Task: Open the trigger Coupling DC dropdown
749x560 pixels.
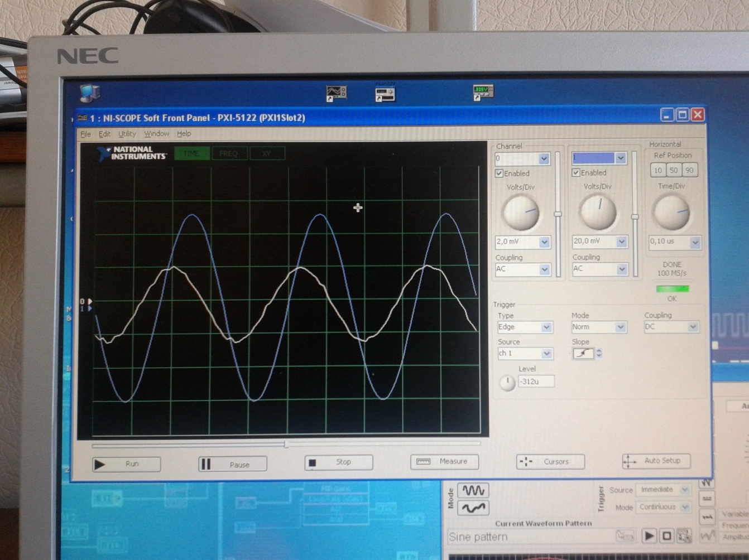Action: tap(693, 327)
